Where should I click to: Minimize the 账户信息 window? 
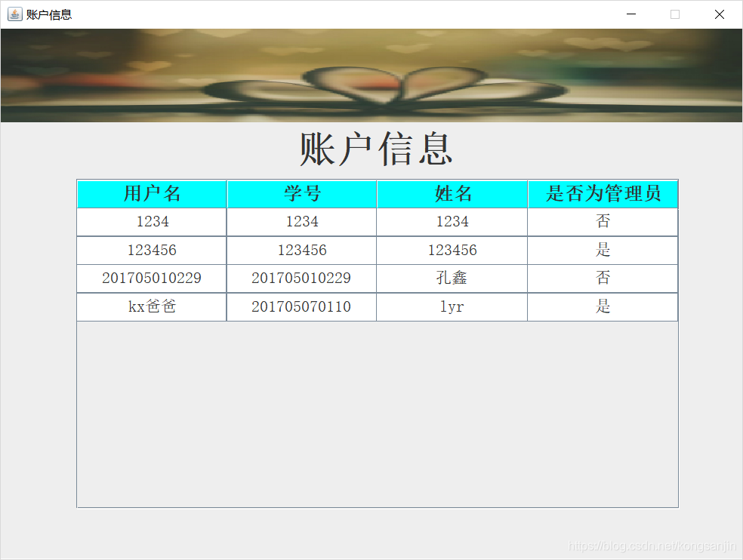point(631,14)
